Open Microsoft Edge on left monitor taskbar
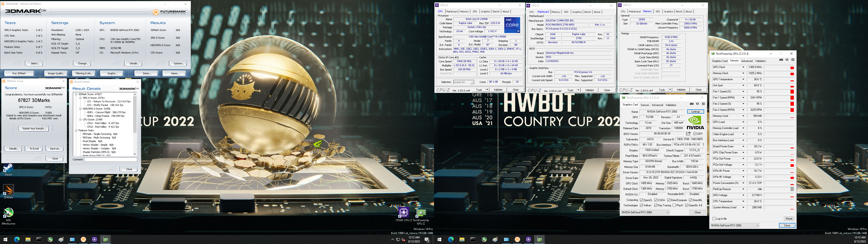The width and height of the screenshot is (868, 244). point(17,240)
